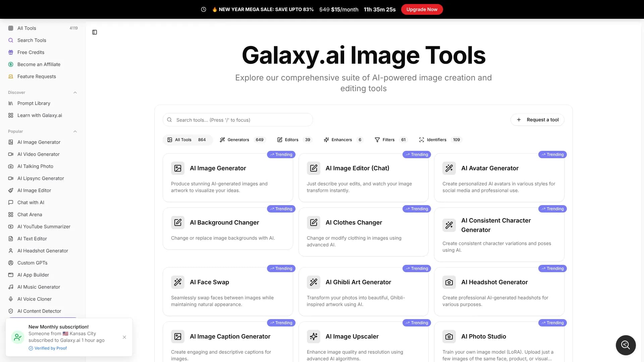Click the AI Lipsync Generator icon
Viewport: 644px width, 362px height.
pos(11,178)
